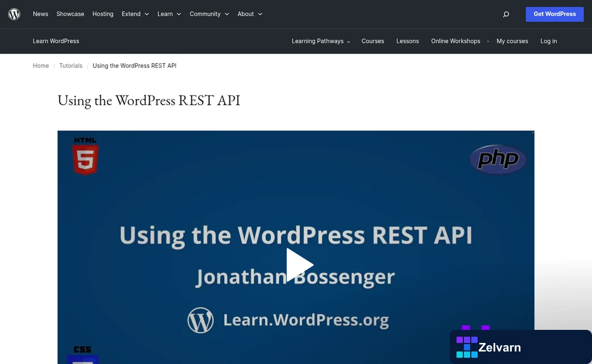Open the Tutorials breadcrumb link
The image size is (592, 364).
pyautogui.click(x=71, y=65)
